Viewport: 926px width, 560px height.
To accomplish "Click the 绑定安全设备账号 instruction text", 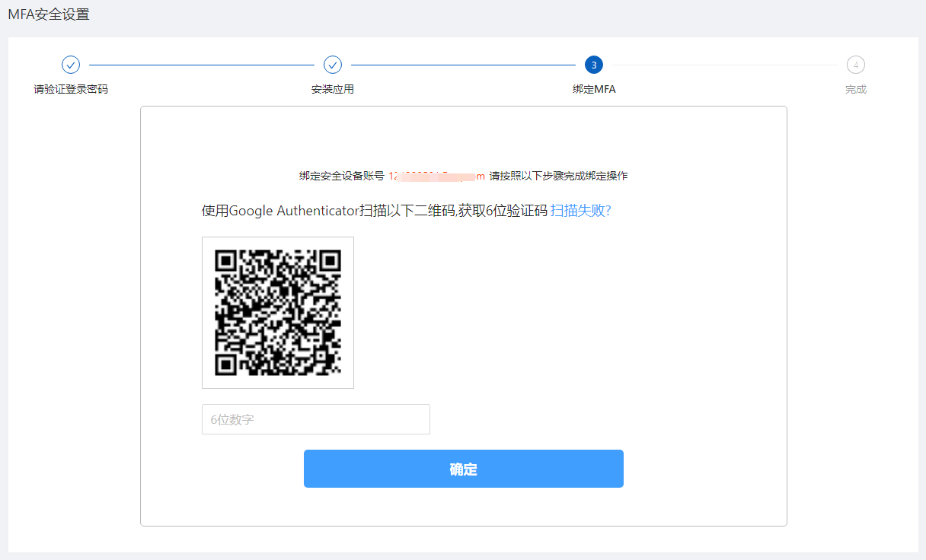I will [x=342, y=176].
